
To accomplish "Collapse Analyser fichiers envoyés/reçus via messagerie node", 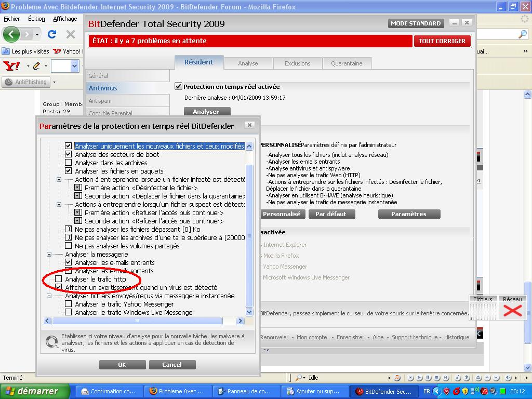I will tap(49, 296).
